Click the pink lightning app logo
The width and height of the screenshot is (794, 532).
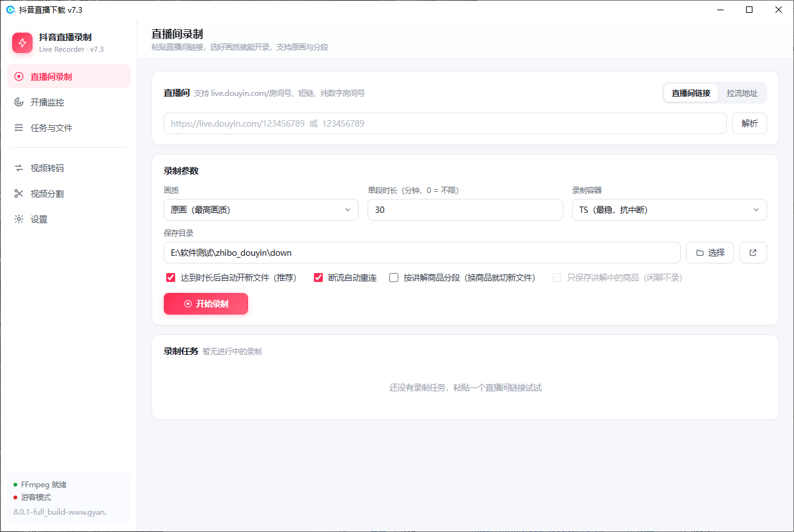(22, 43)
